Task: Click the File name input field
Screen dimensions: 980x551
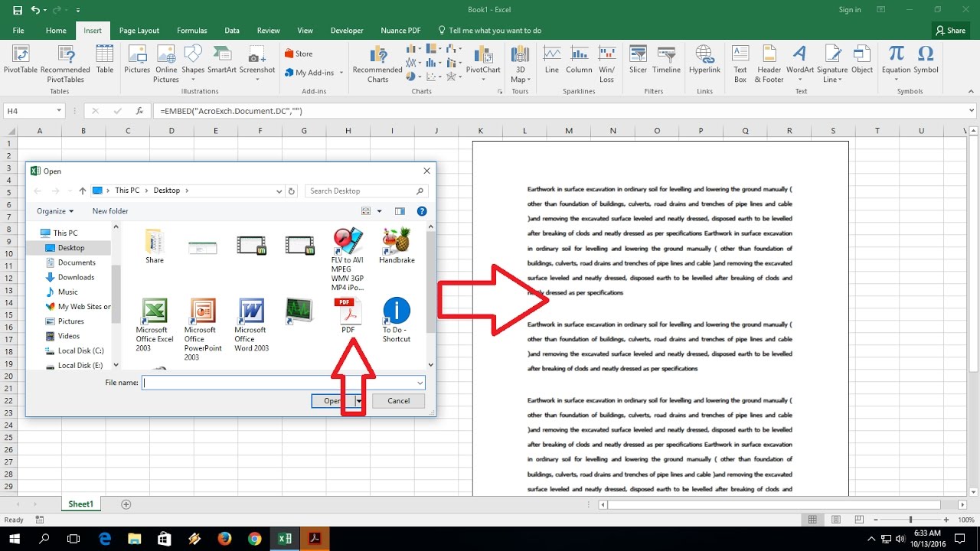Action: click(x=279, y=383)
